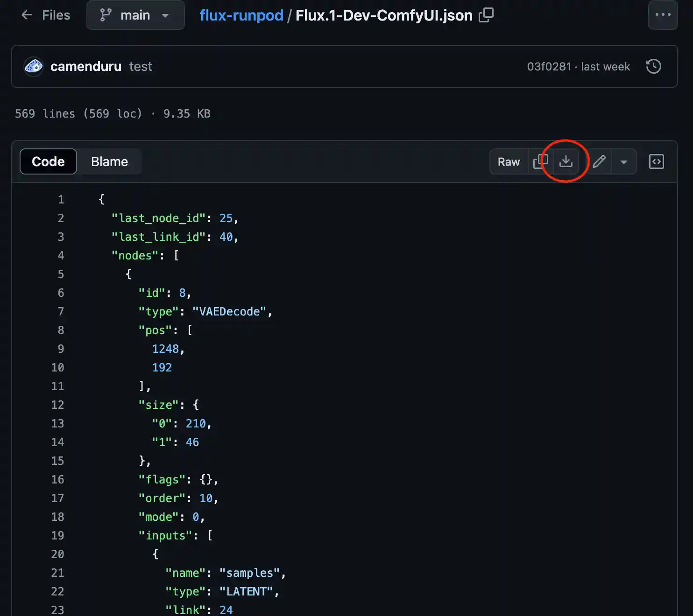Download the raw JSON file

point(566,161)
